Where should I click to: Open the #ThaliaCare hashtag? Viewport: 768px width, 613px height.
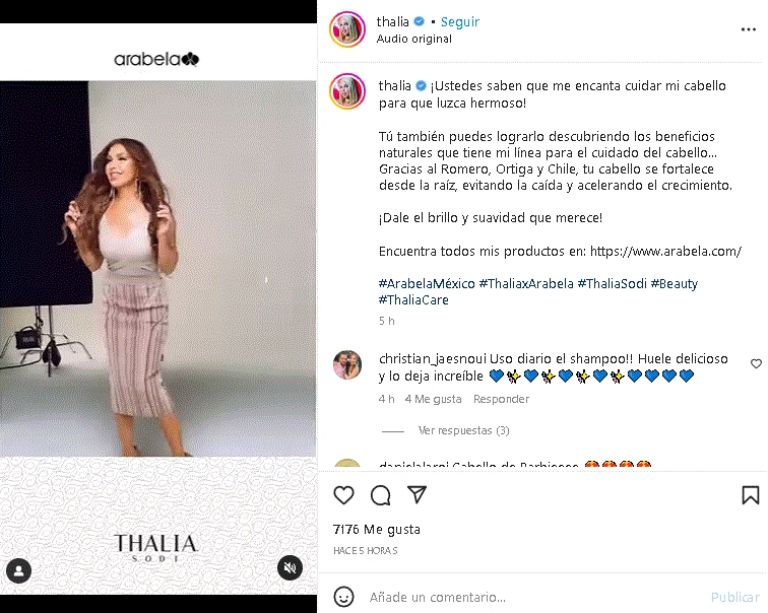413,300
